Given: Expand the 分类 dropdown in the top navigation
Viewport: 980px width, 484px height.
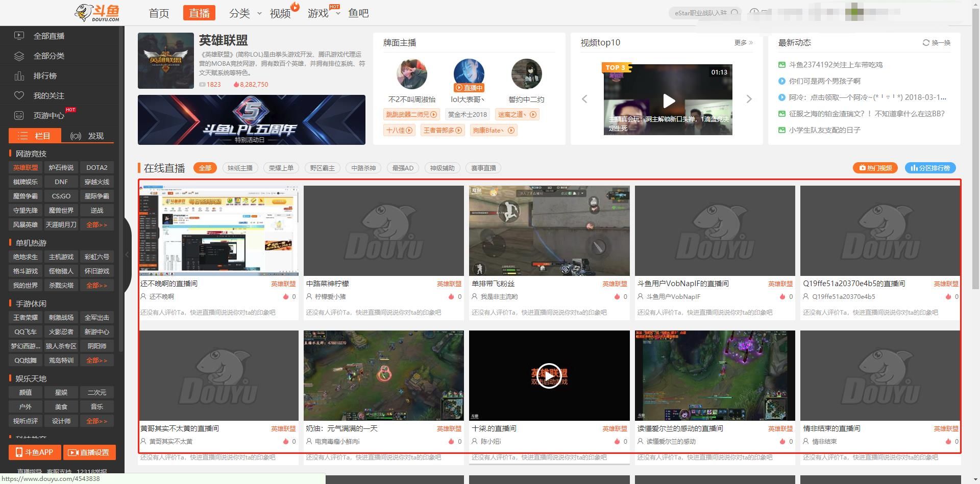Looking at the screenshot, I should pos(259,14).
